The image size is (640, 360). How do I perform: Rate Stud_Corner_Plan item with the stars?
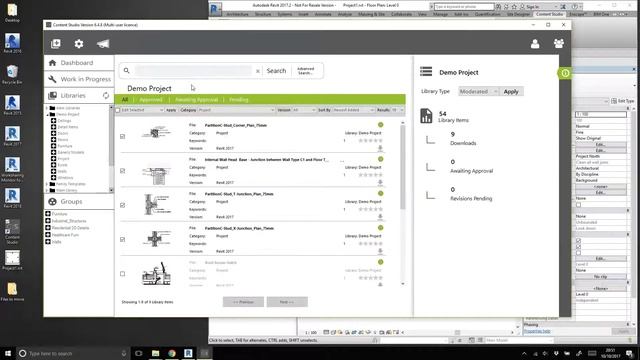370,140
